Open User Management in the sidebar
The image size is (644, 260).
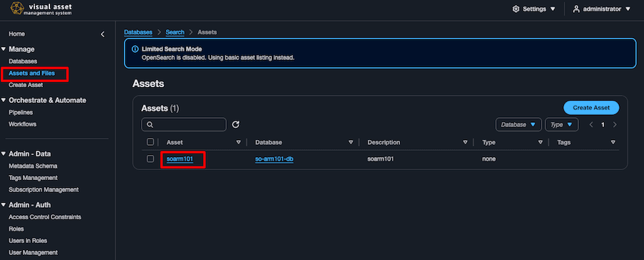coord(33,253)
